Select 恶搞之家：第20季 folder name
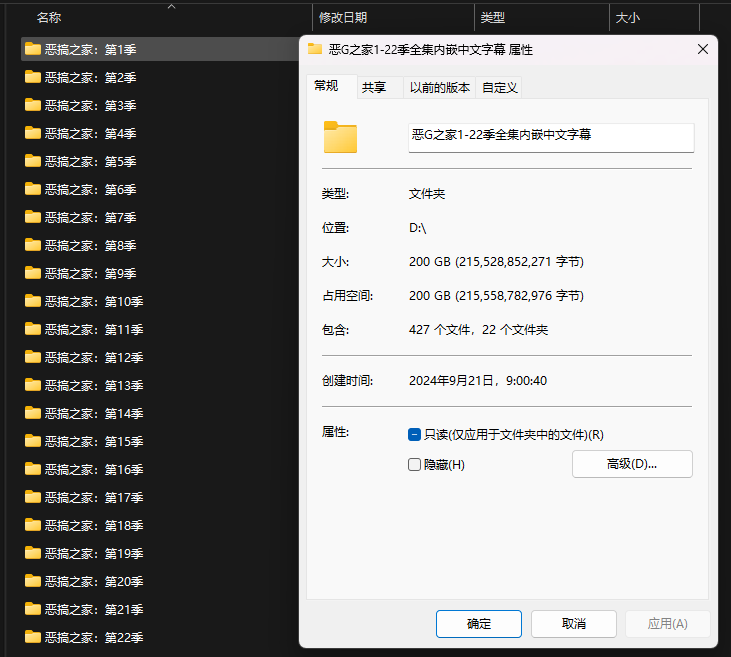This screenshot has width=731, height=657. coord(94,581)
